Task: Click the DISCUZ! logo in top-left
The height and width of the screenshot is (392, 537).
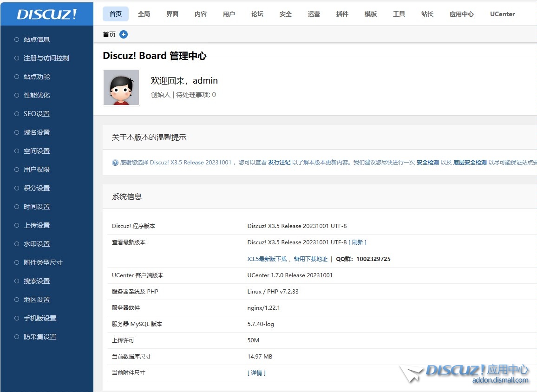Action: (x=47, y=14)
